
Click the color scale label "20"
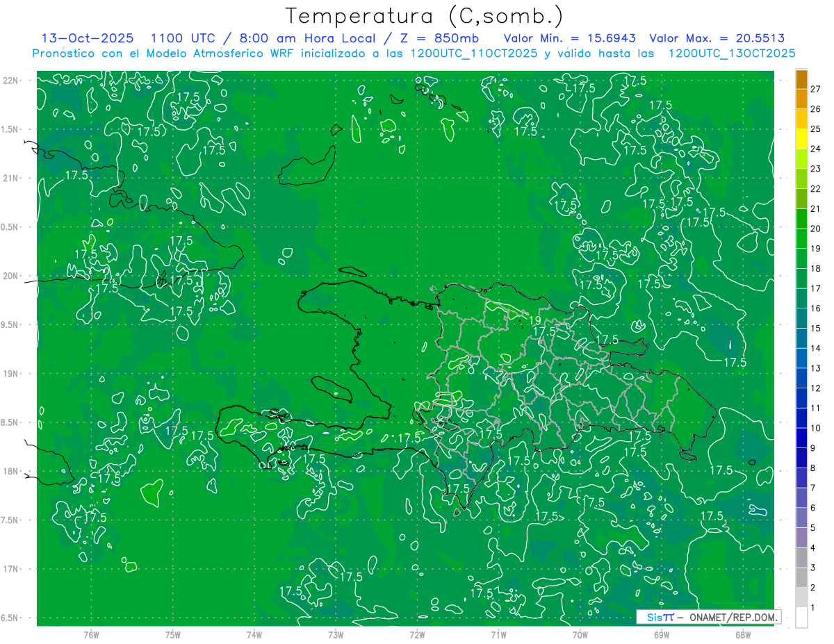[817, 228]
